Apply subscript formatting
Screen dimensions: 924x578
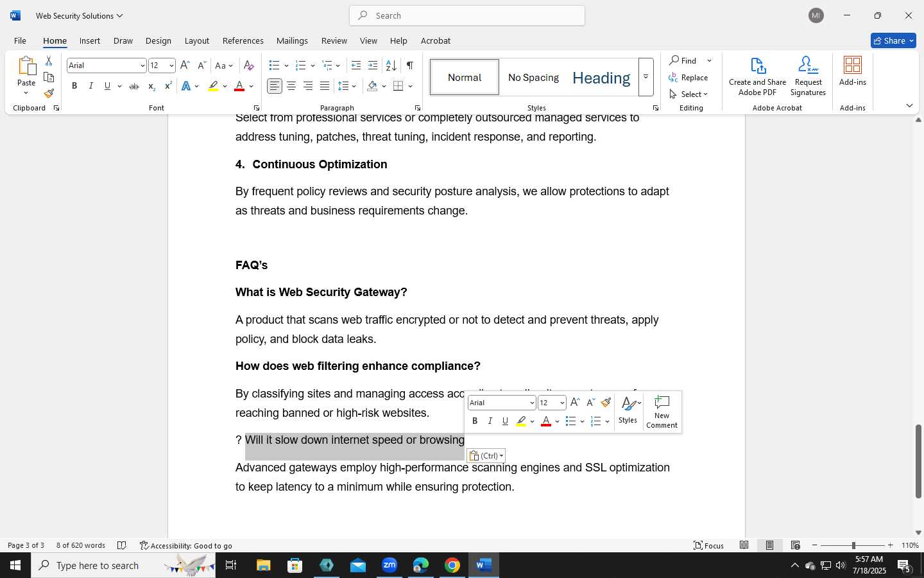pos(151,86)
